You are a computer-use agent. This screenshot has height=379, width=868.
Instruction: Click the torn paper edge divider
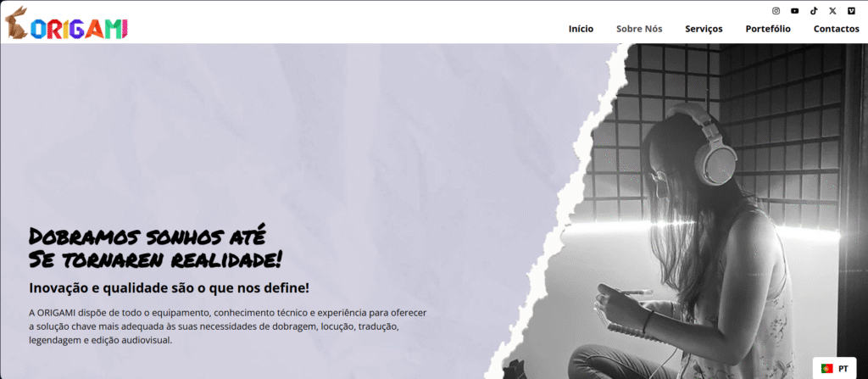pos(559,210)
